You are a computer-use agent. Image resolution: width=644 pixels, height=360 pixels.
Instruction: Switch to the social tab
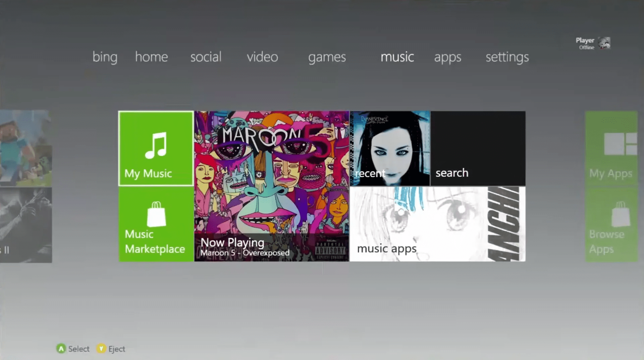[206, 57]
